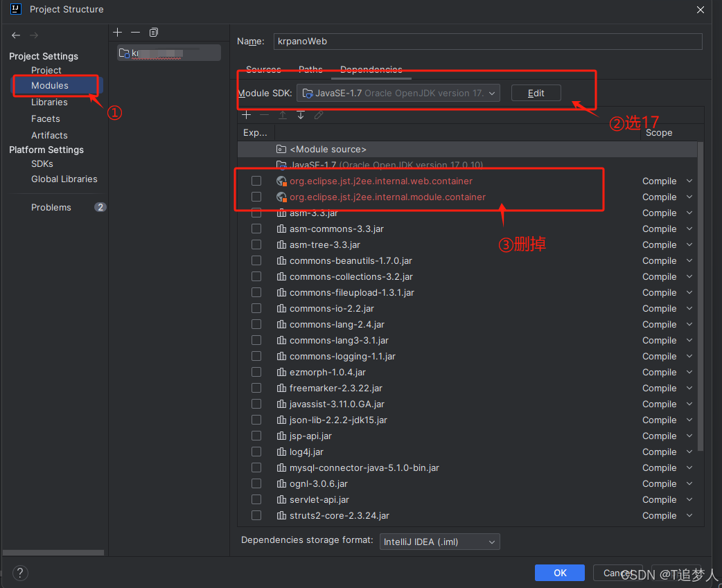Change scope of web.container dependency
The height and width of the screenshot is (588, 722).
[667, 181]
